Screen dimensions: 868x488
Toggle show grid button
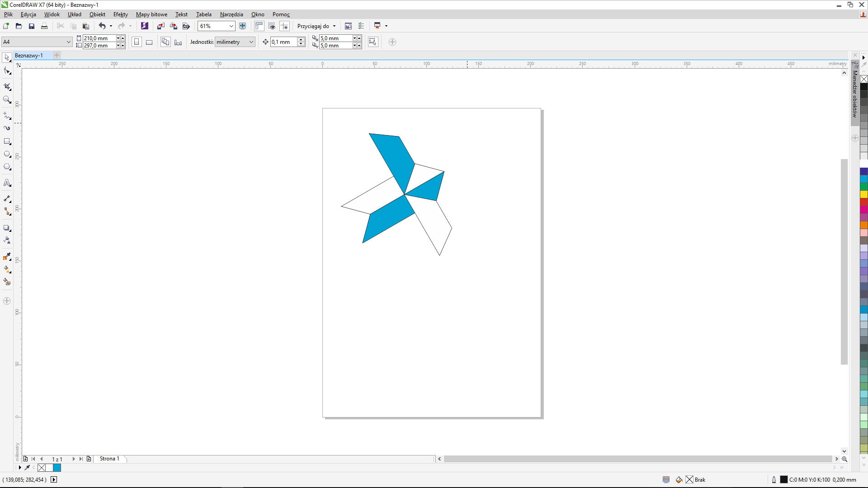(x=272, y=26)
